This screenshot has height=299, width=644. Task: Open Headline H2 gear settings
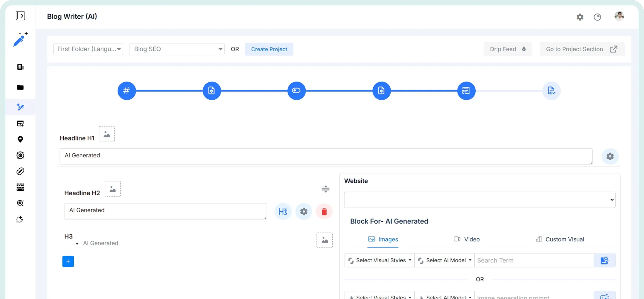(304, 211)
